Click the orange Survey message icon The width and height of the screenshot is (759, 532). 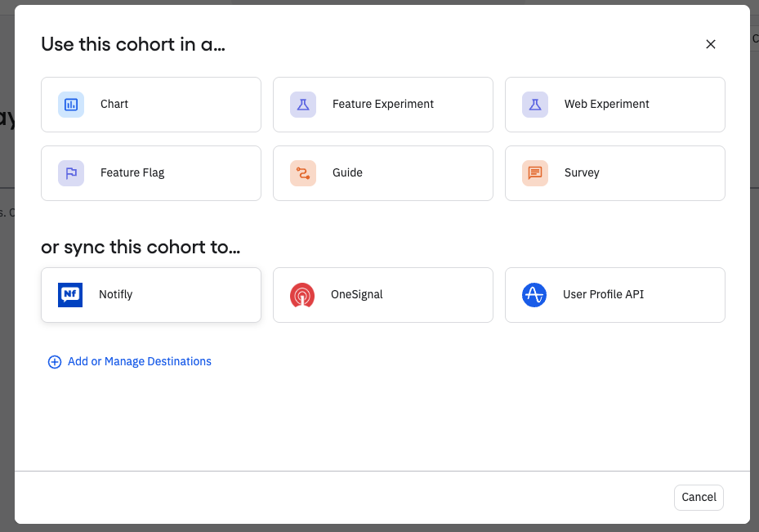tap(535, 173)
